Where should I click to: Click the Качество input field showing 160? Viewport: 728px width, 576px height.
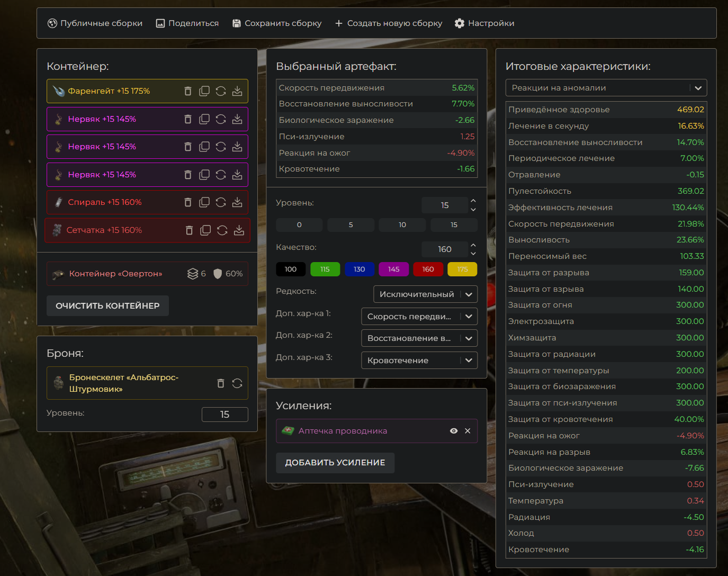tap(445, 249)
